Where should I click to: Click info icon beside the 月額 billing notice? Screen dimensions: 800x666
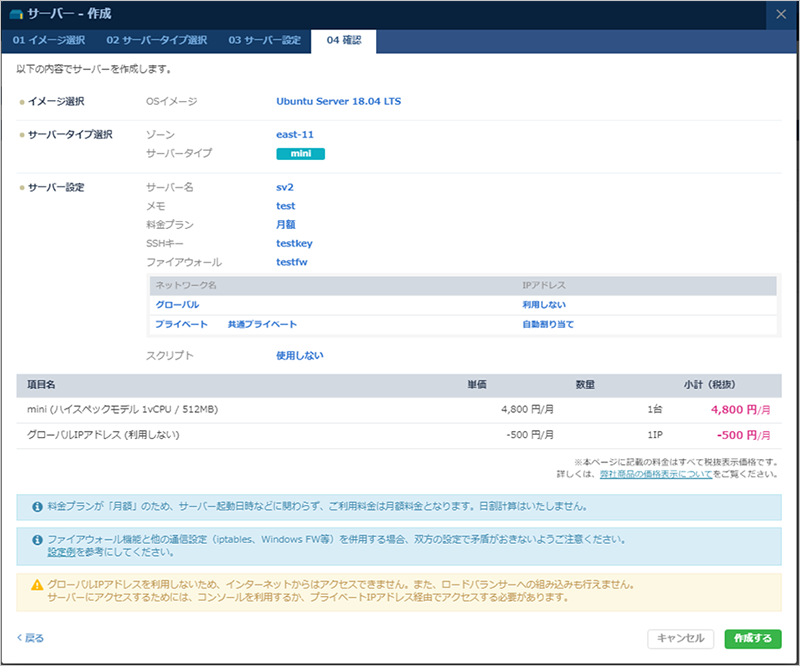38,507
